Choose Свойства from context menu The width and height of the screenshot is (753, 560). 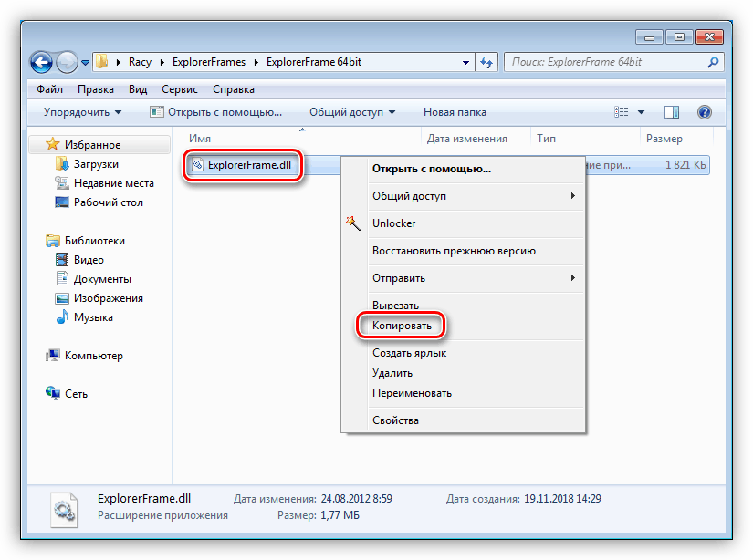coord(464,420)
